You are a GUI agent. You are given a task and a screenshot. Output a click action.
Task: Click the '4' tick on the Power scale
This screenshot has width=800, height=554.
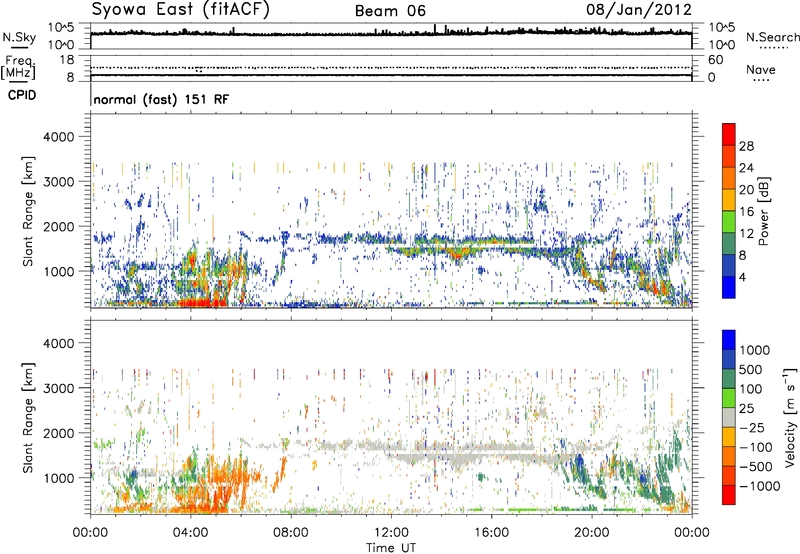click(742, 277)
